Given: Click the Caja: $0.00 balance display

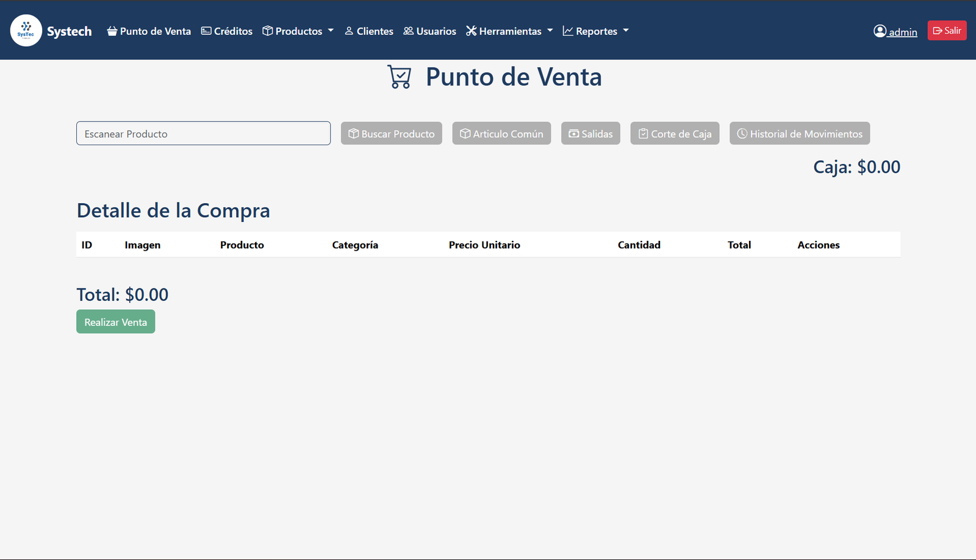Looking at the screenshot, I should (x=856, y=166).
